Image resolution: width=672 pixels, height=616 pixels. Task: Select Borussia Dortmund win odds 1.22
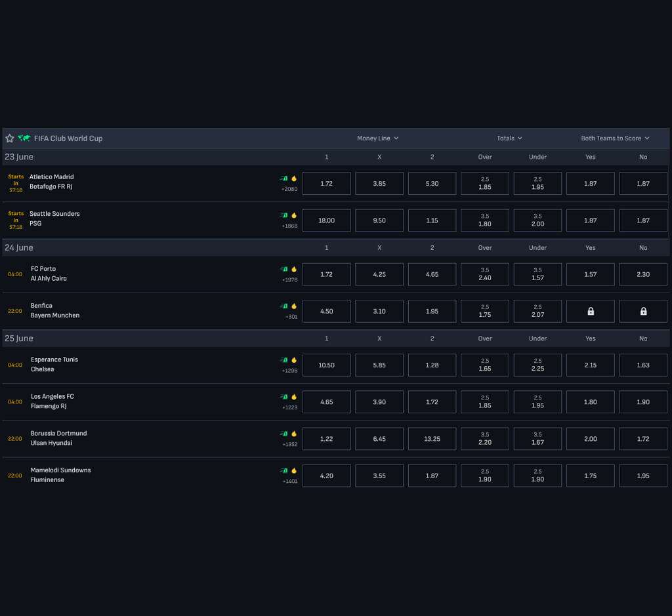pos(327,439)
